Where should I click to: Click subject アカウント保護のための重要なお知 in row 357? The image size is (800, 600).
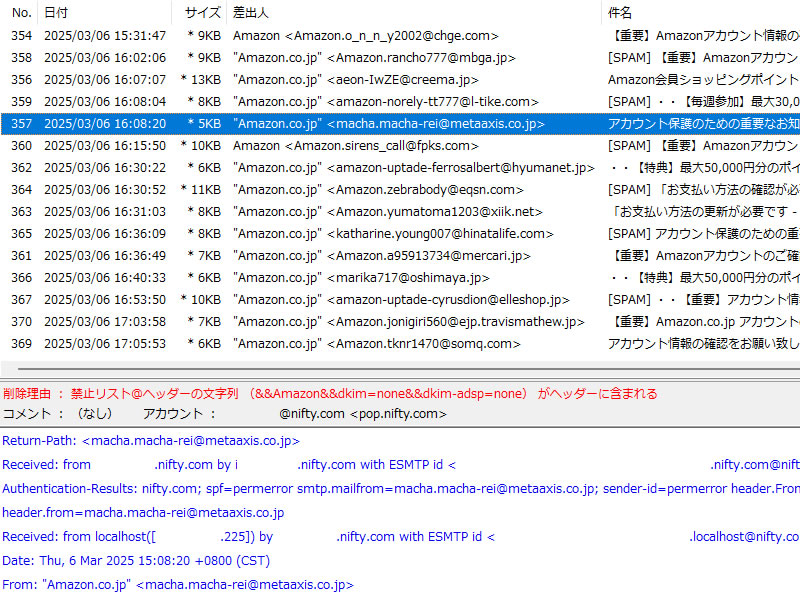[x=704, y=123]
